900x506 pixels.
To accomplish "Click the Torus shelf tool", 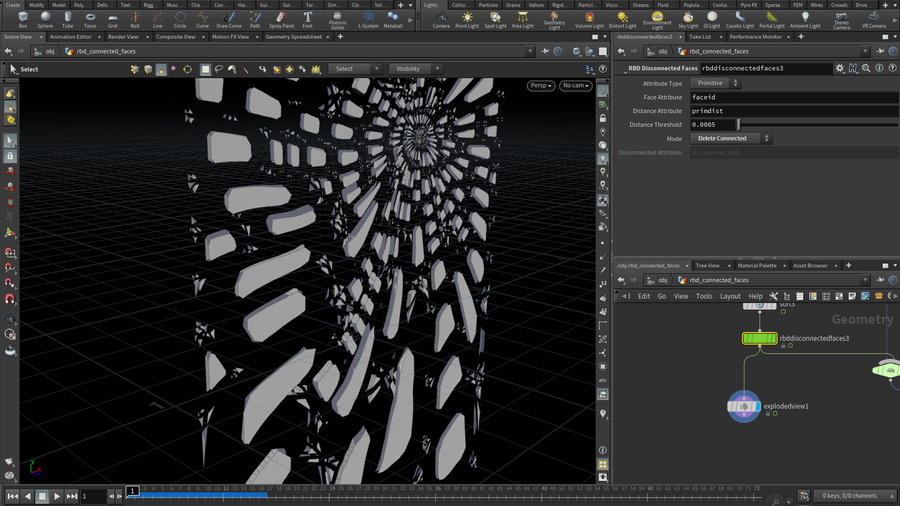I will pos(90,19).
